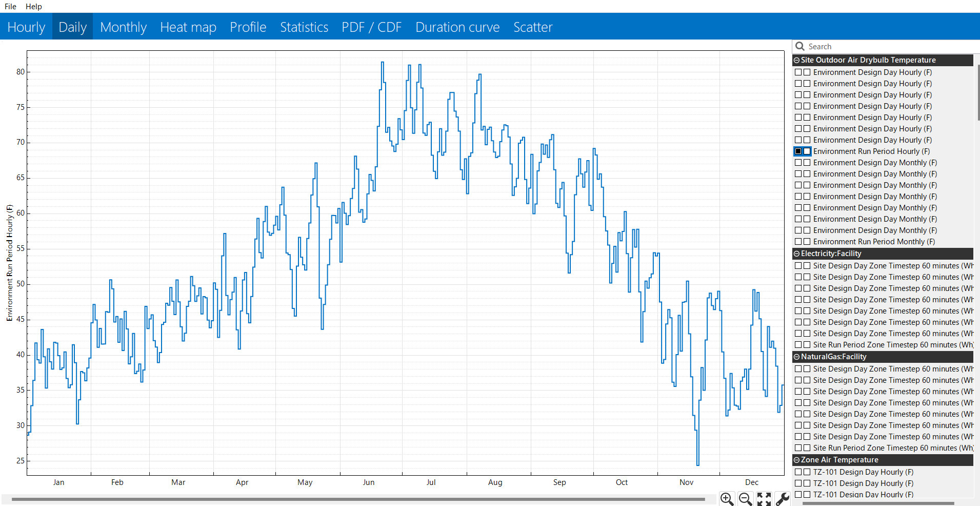980x506 pixels.
Task: Check second box of Environment Run Period Hourly
Action: 807,151
